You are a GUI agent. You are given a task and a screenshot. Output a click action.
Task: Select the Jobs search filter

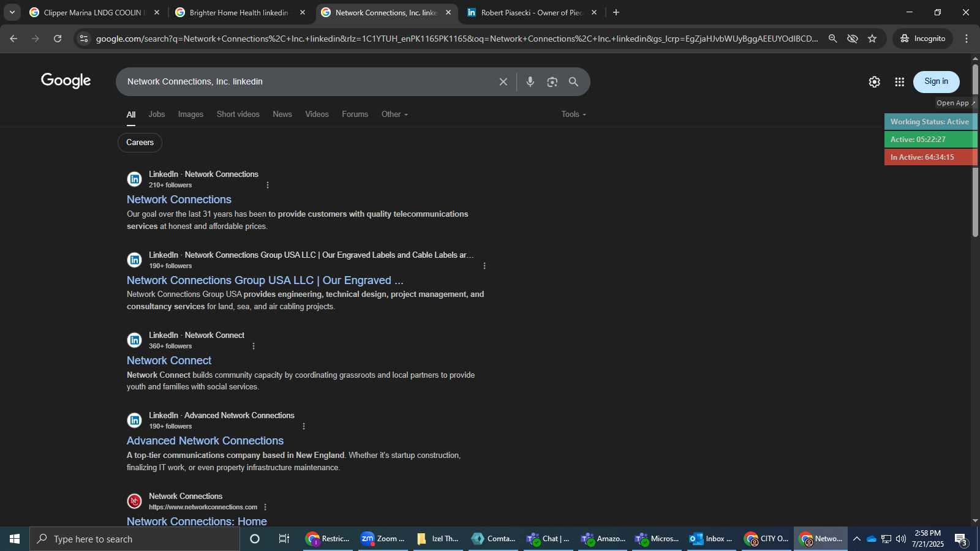coord(157,114)
